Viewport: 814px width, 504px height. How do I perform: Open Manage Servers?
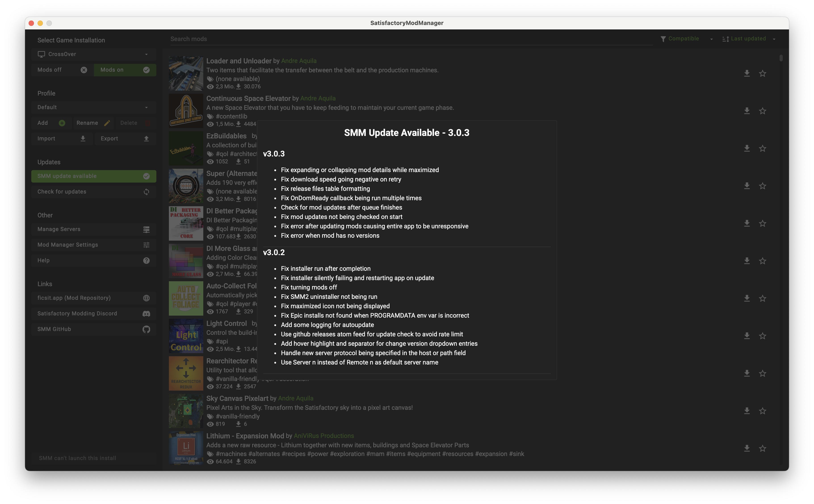(x=93, y=229)
